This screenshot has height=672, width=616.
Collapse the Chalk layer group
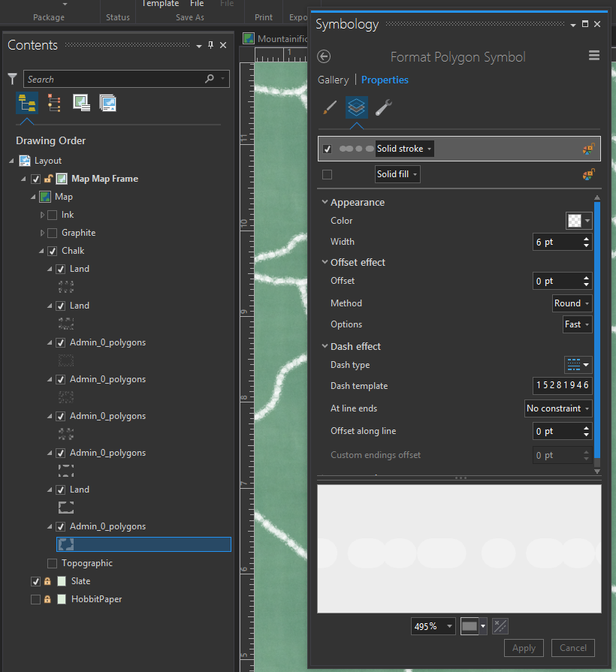click(x=41, y=251)
